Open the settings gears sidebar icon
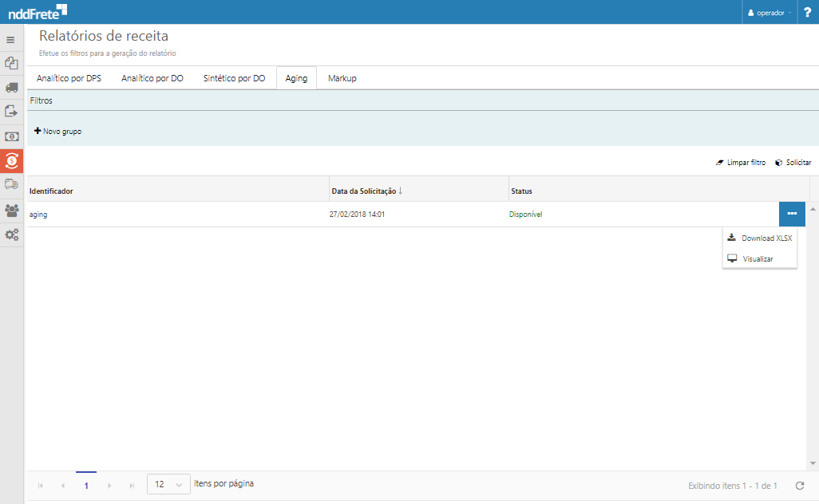Screen dimensions: 819x504 point(11,234)
